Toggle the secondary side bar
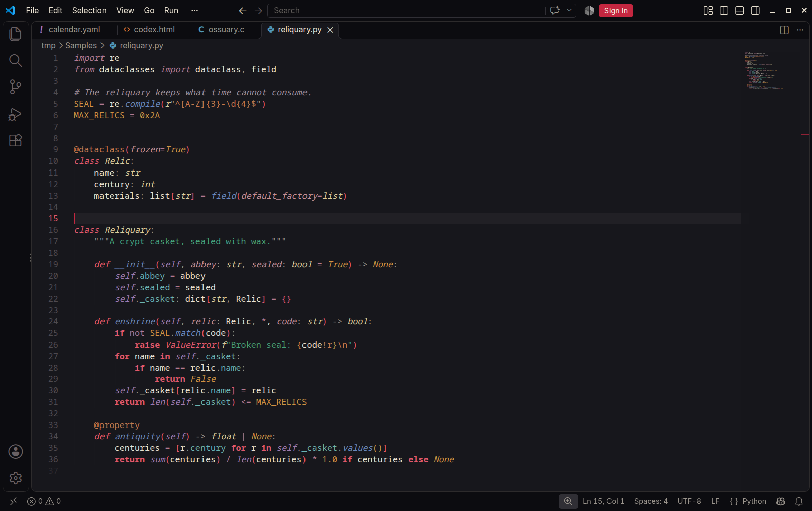The width and height of the screenshot is (812, 511). click(x=755, y=11)
